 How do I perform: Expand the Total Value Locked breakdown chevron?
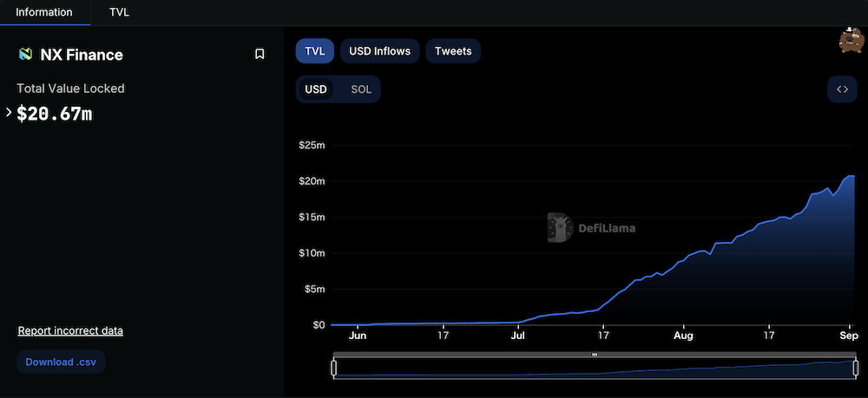pyautogui.click(x=9, y=112)
